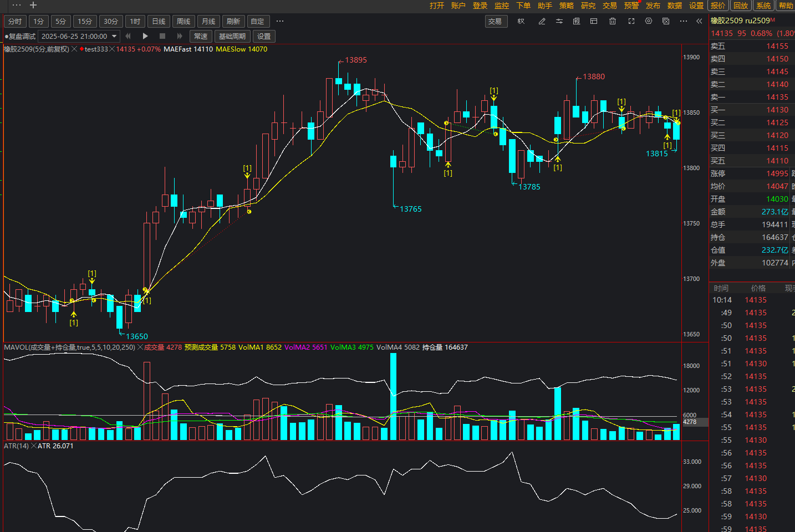Start replay with the play icon
Viewport: 795px width, 532px height.
[145, 36]
